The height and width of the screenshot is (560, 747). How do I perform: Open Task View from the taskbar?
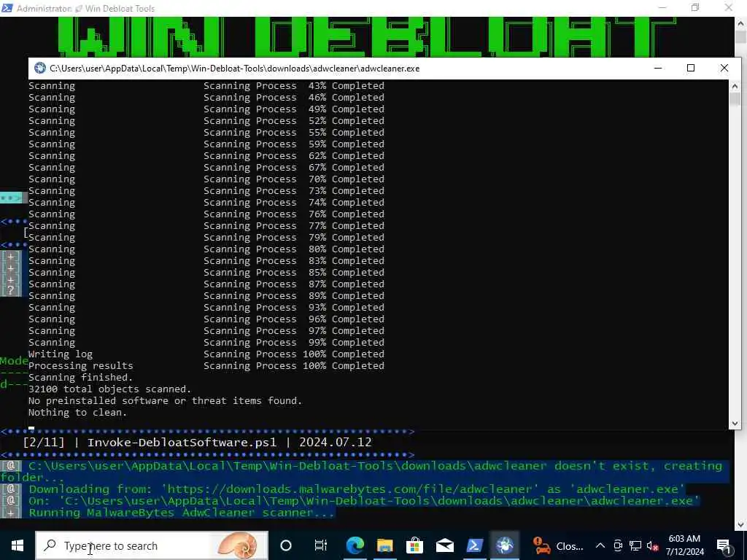pos(321,545)
